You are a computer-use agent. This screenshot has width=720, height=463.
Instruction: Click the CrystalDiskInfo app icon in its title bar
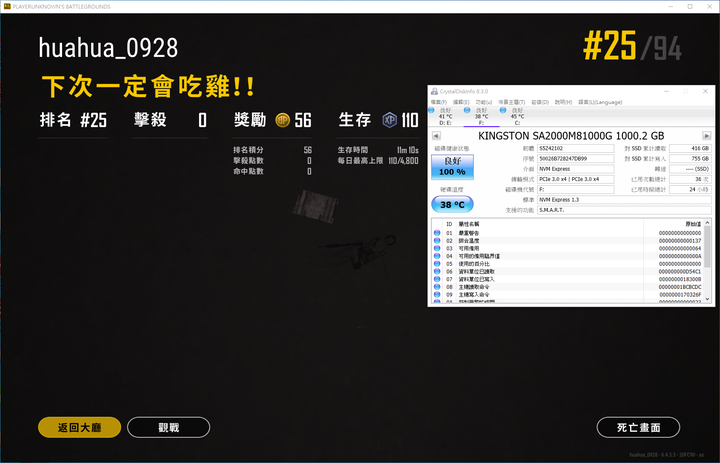pyautogui.click(x=434, y=91)
